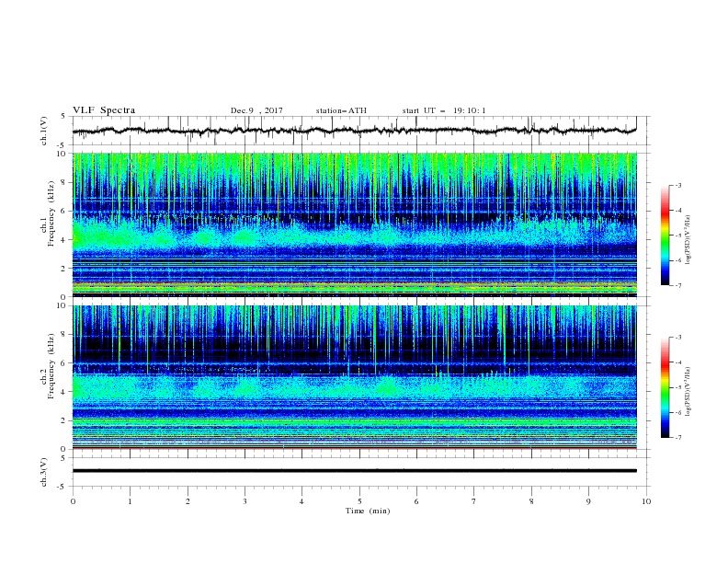Click the 'ch.3(V)' waveform axis label

click(x=44, y=472)
